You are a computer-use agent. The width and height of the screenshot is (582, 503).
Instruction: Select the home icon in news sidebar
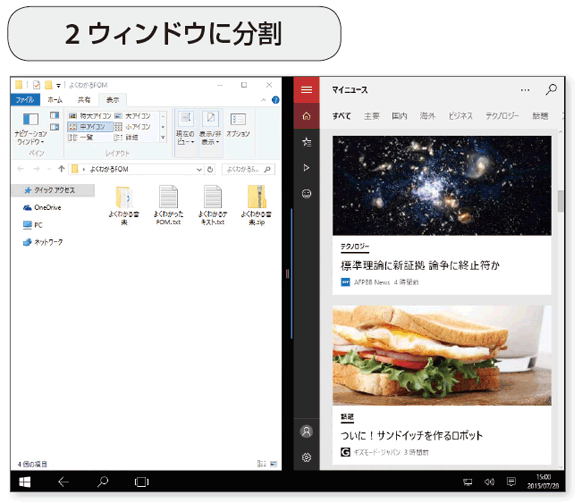pos(306,116)
